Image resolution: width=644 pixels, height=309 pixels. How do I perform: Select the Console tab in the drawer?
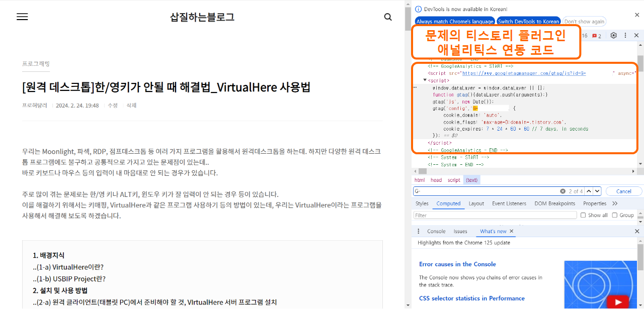[436, 231]
